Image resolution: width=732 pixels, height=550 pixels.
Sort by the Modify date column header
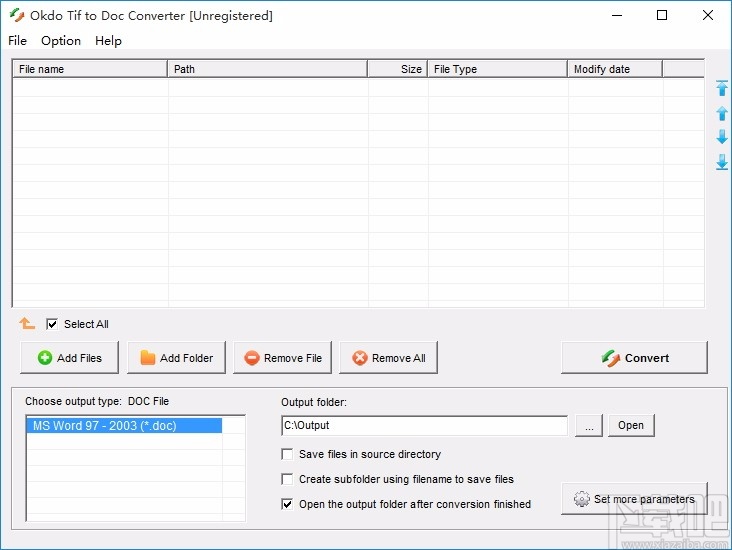(615, 69)
